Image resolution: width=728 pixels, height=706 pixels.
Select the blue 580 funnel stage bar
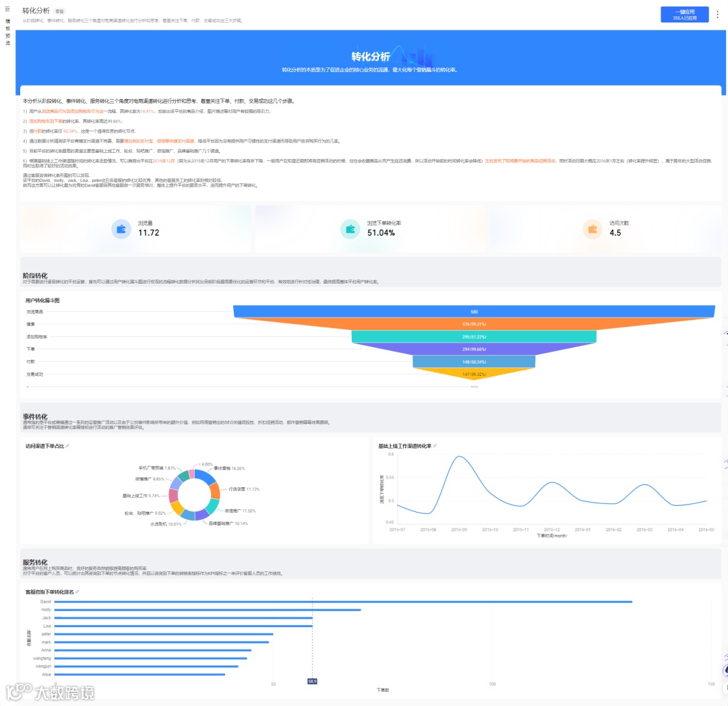474,311
